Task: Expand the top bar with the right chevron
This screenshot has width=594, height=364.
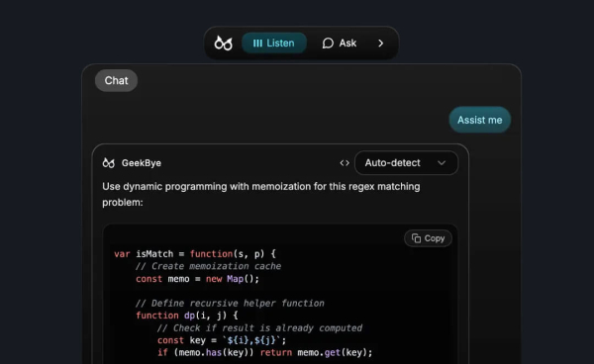Action: 381,44
